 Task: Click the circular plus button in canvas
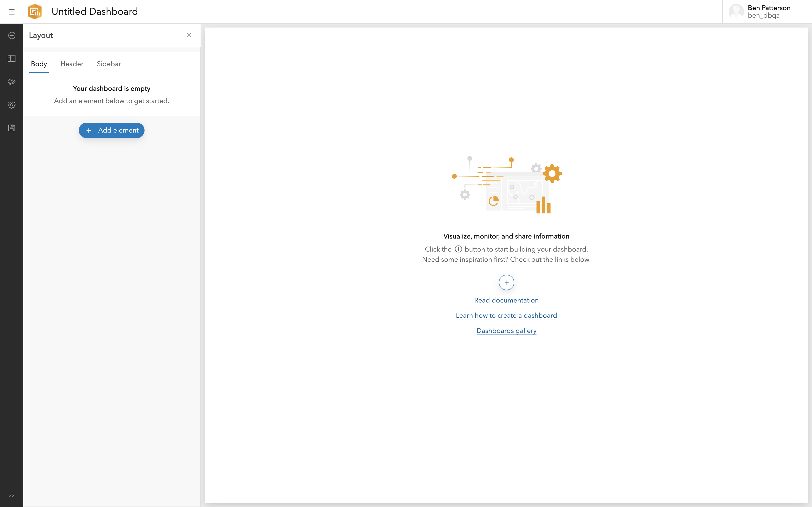point(506,283)
